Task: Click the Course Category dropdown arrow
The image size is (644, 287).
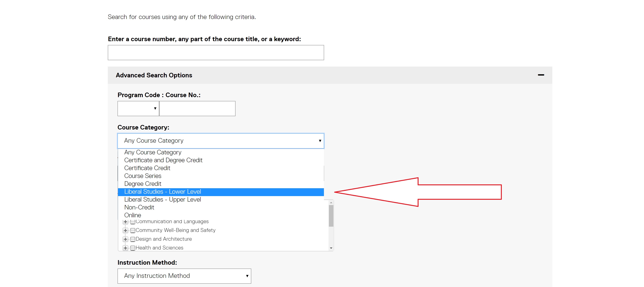Action: point(320,141)
